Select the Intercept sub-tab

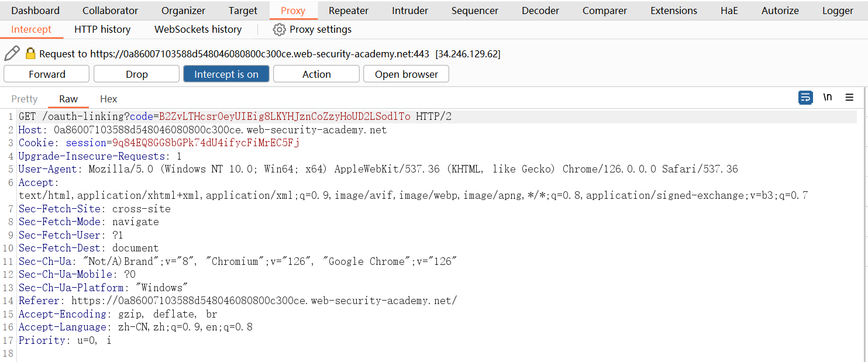32,29
